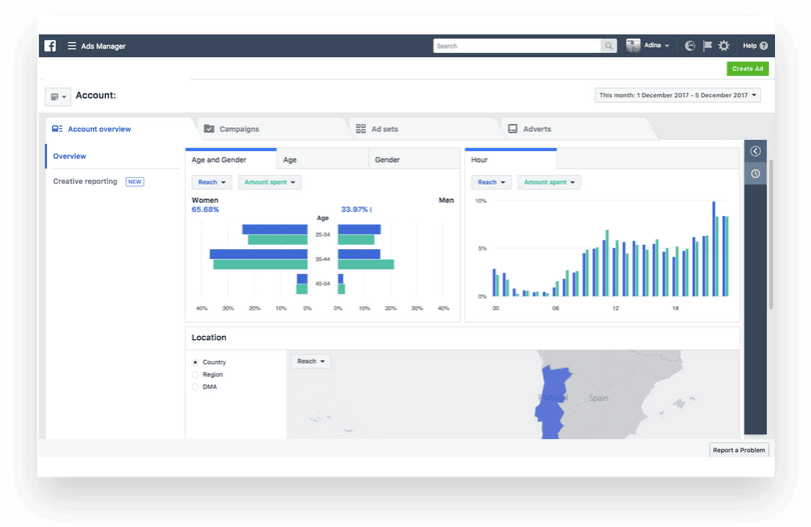Viewport: 811px width, 527px height.
Task: Open the Adina account dropdown
Action: (656, 46)
